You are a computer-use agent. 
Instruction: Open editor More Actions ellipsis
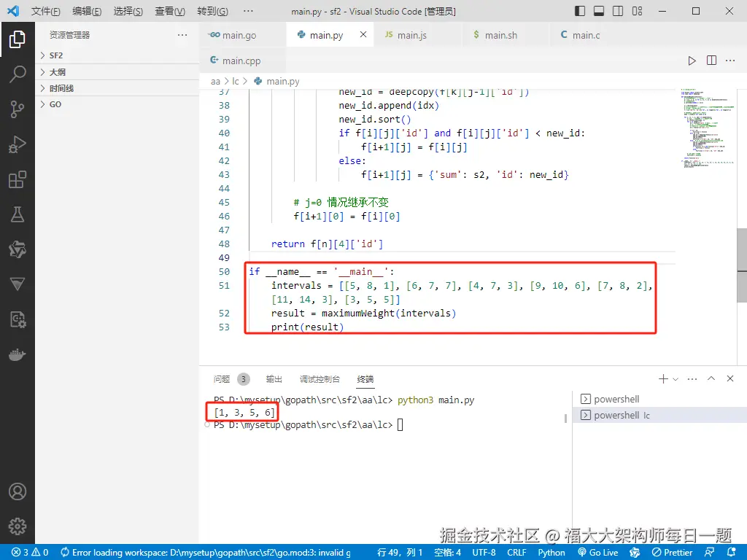click(x=729, y=61)
